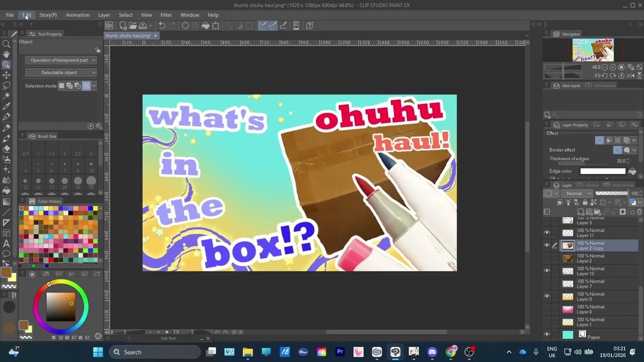Toggle Snap to Grid in command bar
The height and width of the screenshot is (362, 644).
pyautogui.click(x=283, y=26)
